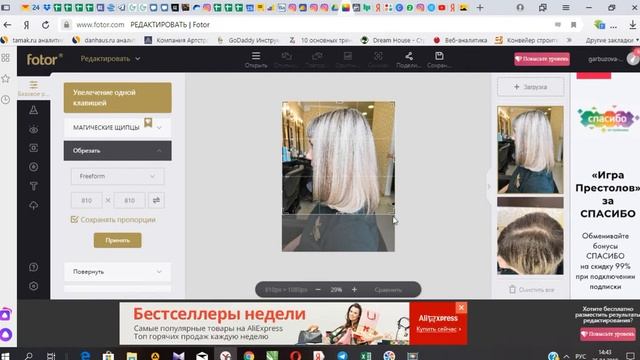
Task: Open a new browser tab
Action: [480, 7]
